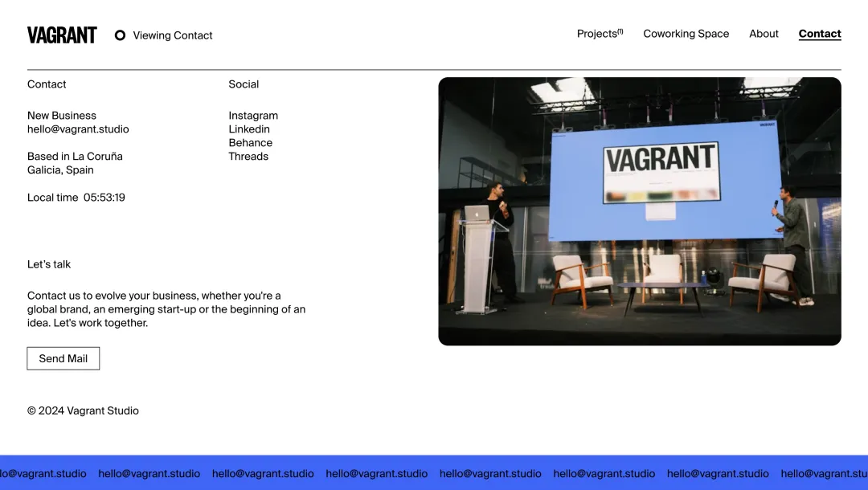Viewport: 868px width, 490px height.
Task: Open the Projects page from the navigation
Action: (x=596, y=34)
